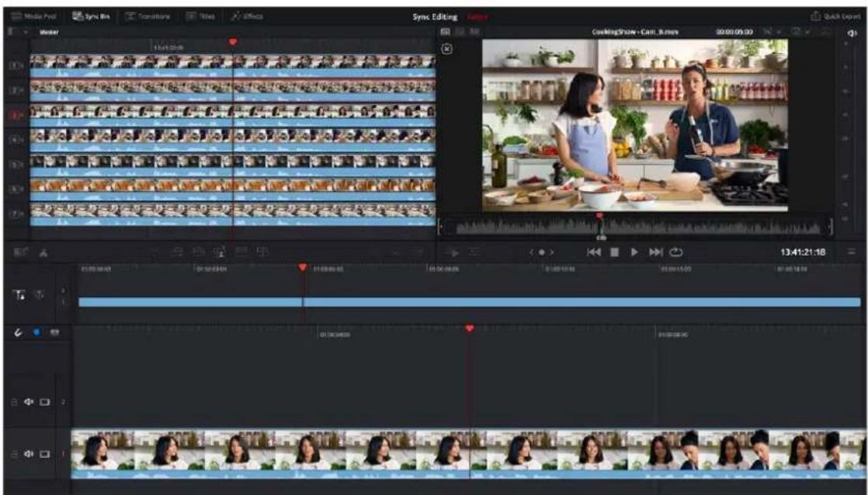Click the cooking show viewer image
This screenshot has width=868, height=495.
click(x=635, y=124)
